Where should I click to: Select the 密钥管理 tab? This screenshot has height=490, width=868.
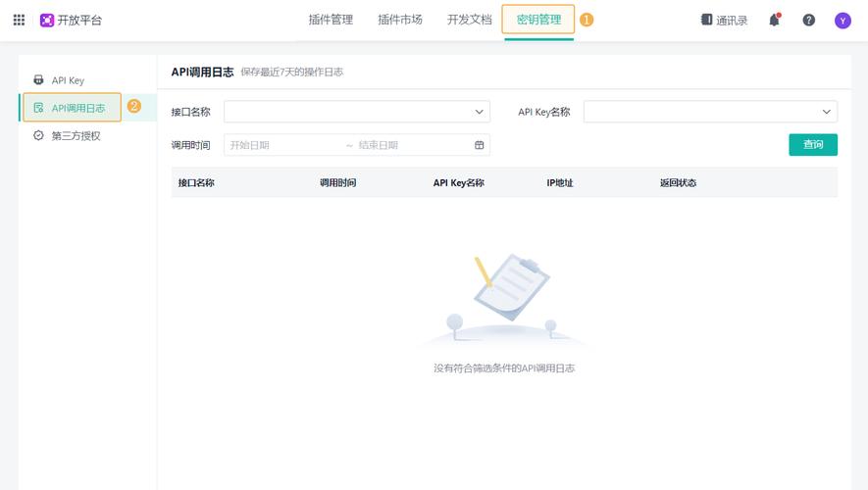pyautogui.click(x=538, y=20)
